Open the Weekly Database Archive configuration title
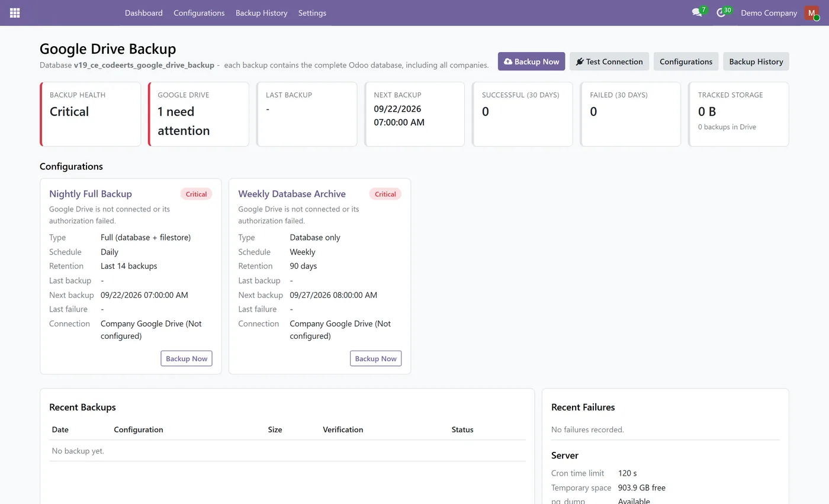829x504 pixels. point(292,194)
